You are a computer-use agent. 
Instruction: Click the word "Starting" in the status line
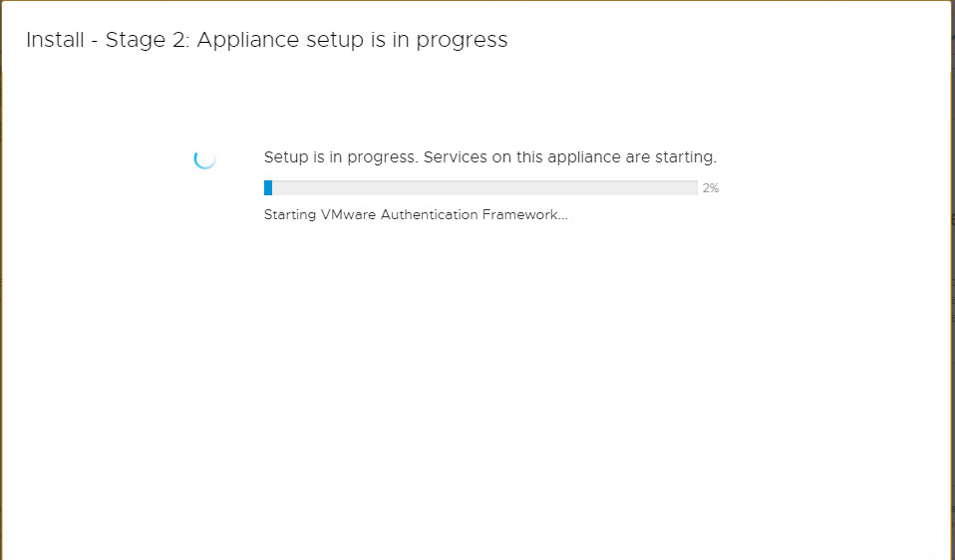tap(290, 214)
